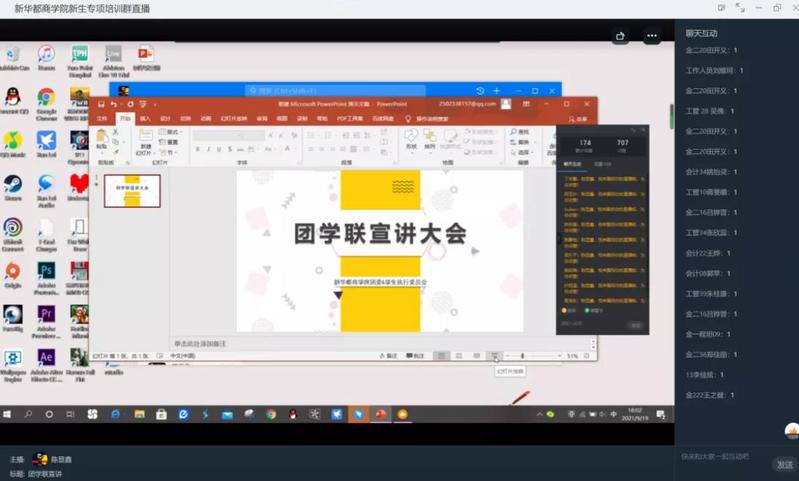Adjust the zoom slider in PowerPoint status bar
This screenshot has width=799, height=481.
point(522,356)
